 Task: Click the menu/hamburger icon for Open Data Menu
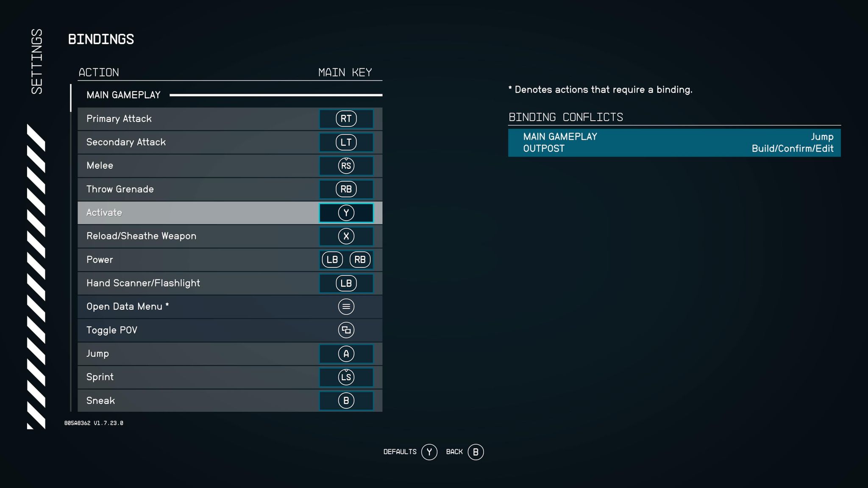346,306
